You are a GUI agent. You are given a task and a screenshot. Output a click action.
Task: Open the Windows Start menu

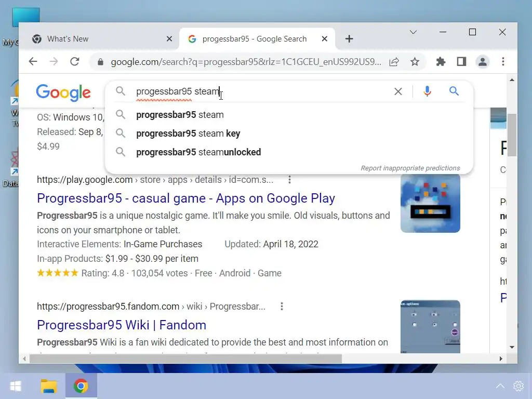click(15, 386)
